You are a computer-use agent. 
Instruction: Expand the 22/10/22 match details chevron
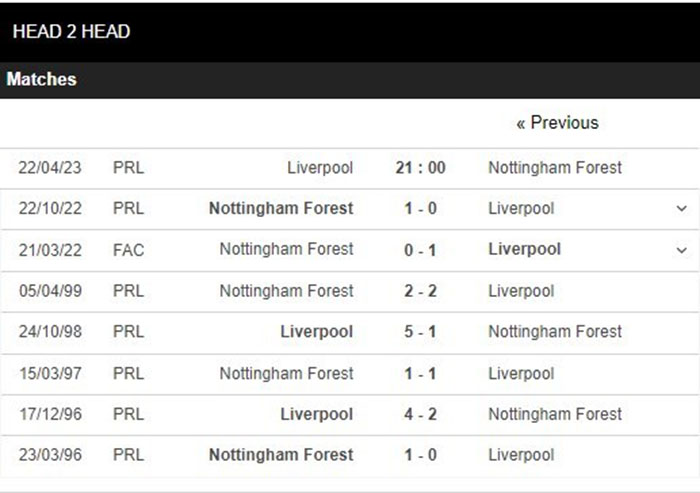(681, 209)
